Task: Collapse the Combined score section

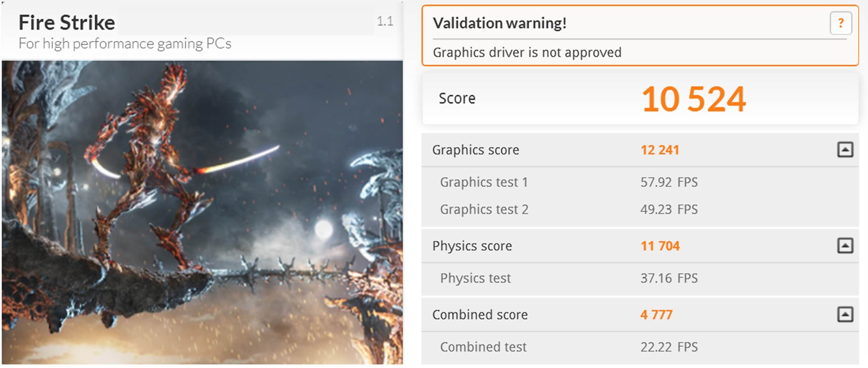Action: (x=845, y=315)
